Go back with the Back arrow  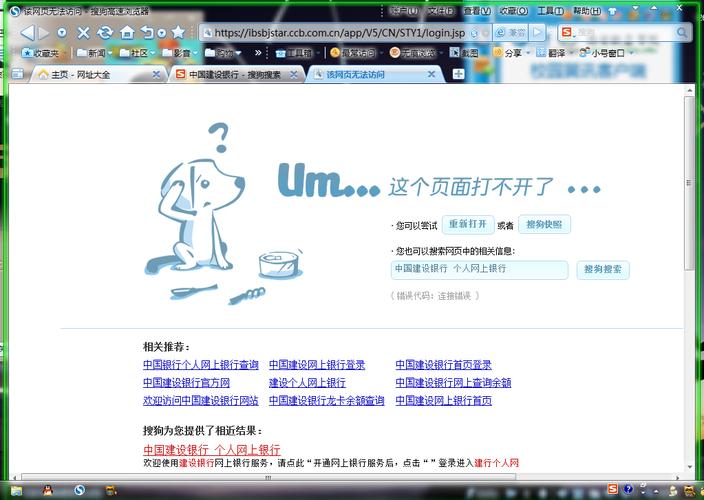click(x=27, y=32)
